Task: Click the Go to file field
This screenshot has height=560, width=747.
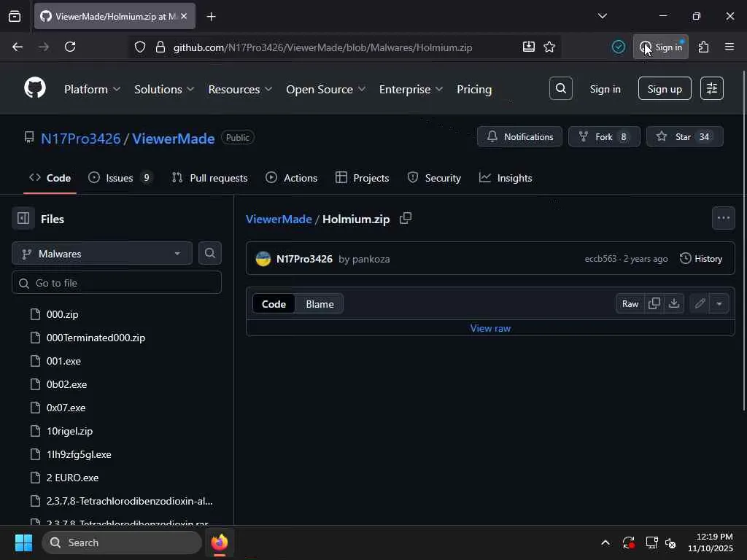Action: [x=116, y=283]
